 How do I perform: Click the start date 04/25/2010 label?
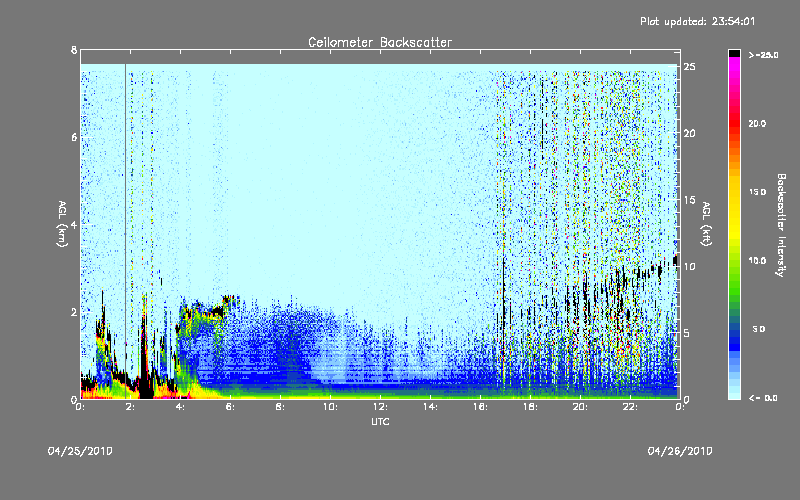click(80, 451)
